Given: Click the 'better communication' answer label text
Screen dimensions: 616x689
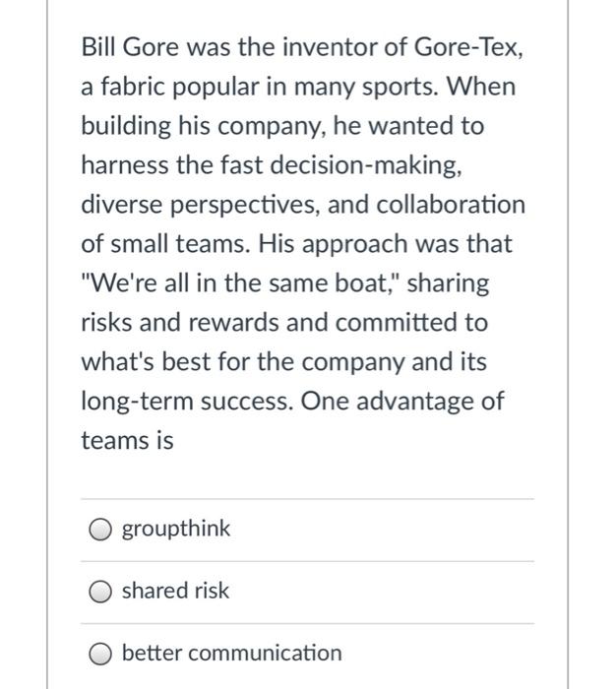Looking at the screenshot, I should [x=231, y=653].
